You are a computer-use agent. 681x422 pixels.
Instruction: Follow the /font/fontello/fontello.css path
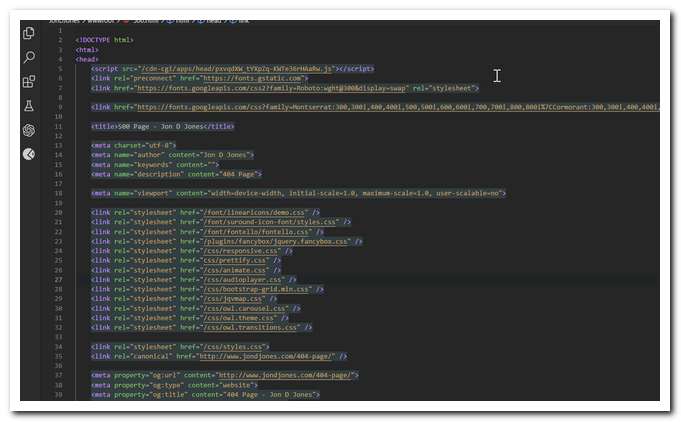click(x=258, y=232)
